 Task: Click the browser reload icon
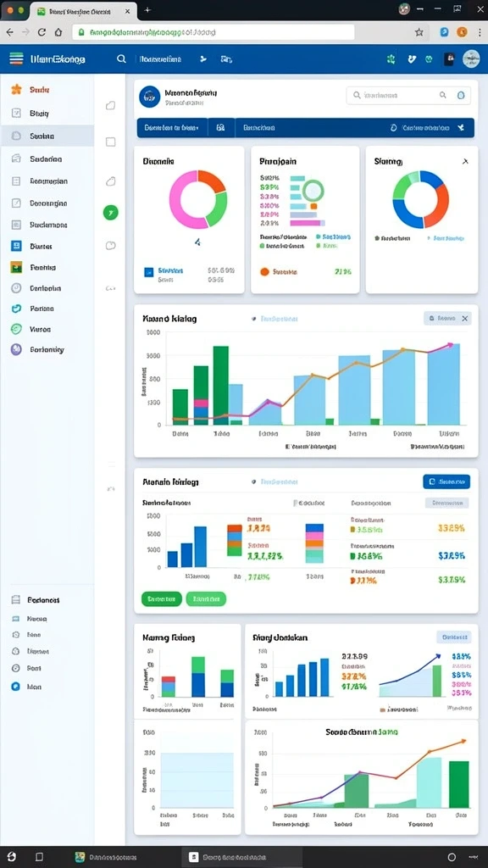[x=42, y=33]
